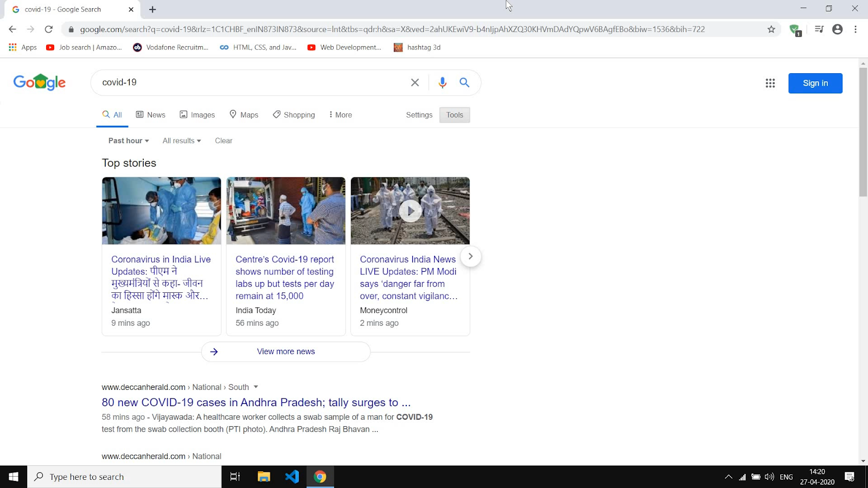Click the vertical page scrollbar
The width and height of the screenshot is (868, 488).
(863, 132)
